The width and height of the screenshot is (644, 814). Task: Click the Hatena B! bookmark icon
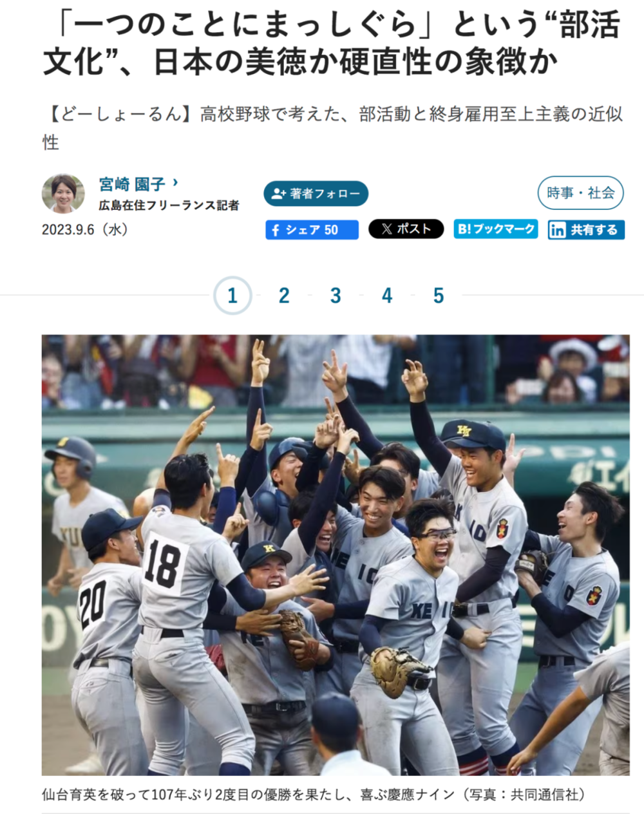[464, 229]
